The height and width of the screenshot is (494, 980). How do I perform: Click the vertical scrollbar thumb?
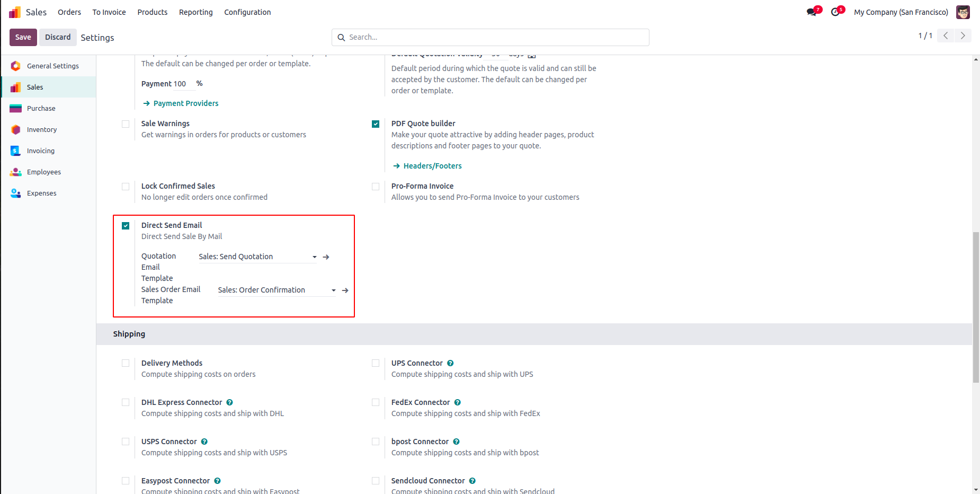(x=976, y=307)
